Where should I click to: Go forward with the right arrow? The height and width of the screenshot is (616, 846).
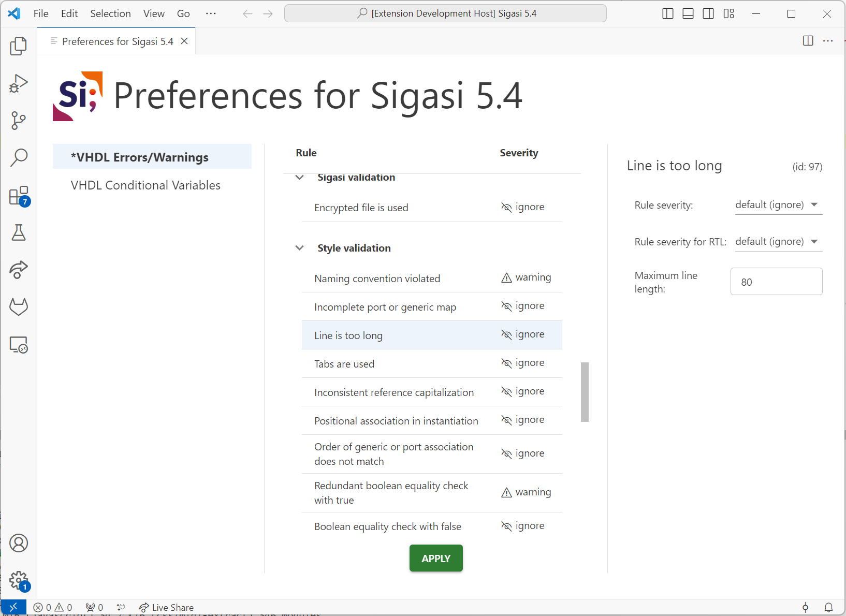tap(268, 14)
